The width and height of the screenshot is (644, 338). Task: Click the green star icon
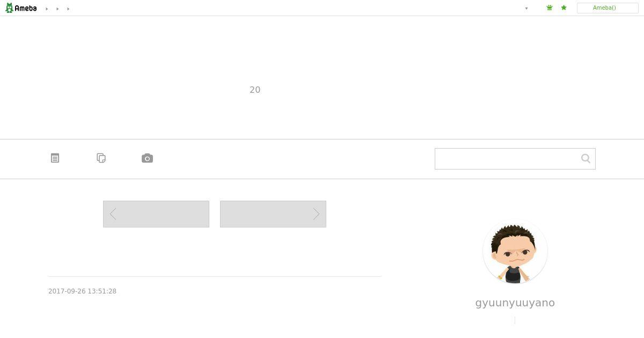pos(563,8)
